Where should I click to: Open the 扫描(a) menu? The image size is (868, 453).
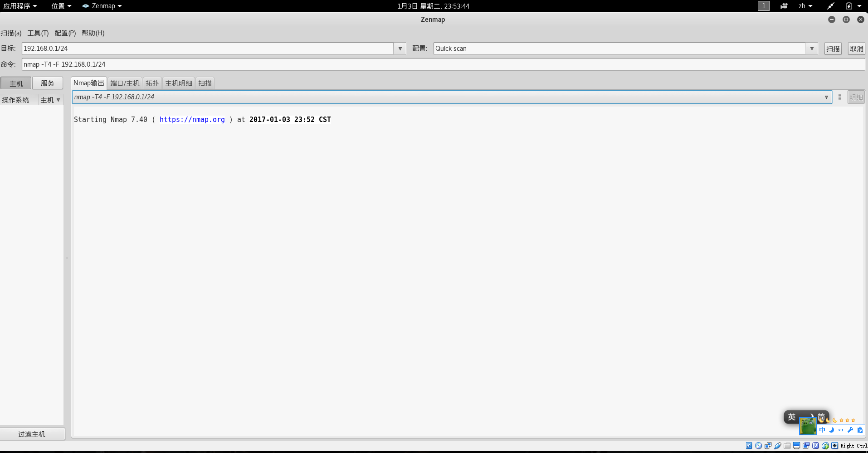click(11, 33)
